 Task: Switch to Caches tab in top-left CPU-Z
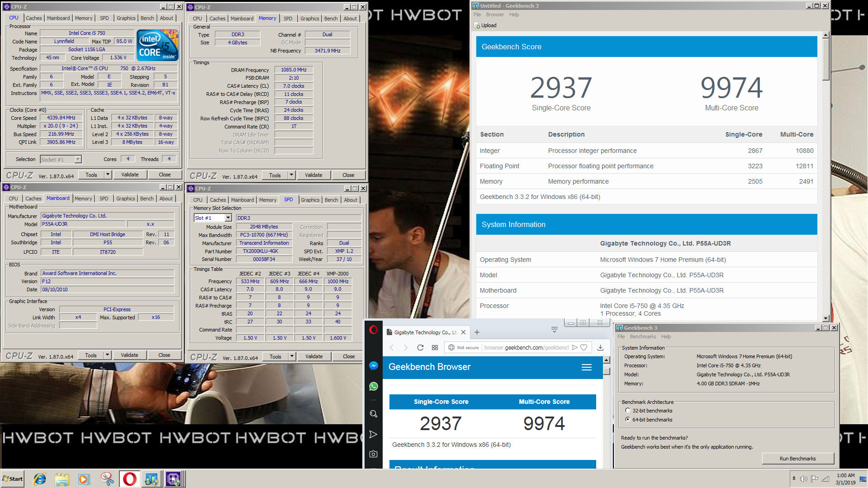[34, 18]
